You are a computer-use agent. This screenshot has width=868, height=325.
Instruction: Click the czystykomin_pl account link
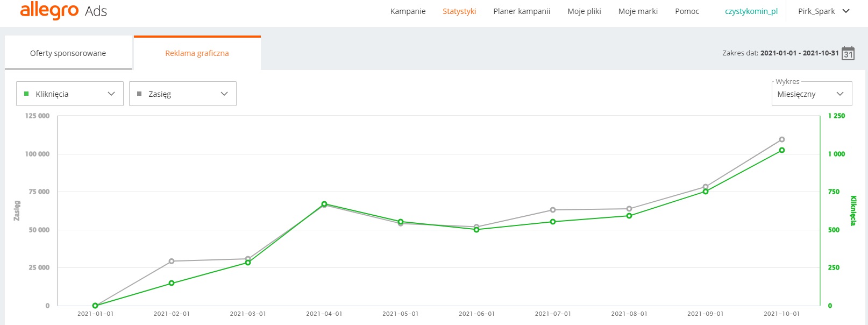(x=751, y=11)
